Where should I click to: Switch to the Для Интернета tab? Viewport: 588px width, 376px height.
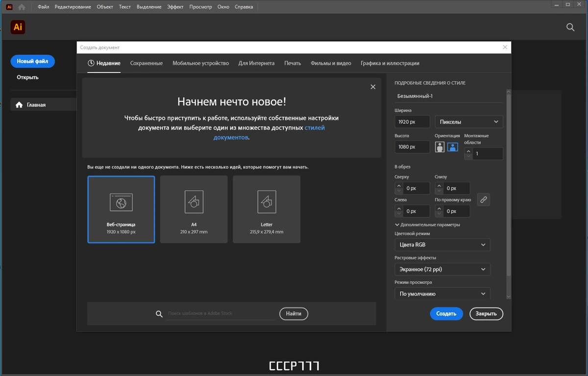256,63
